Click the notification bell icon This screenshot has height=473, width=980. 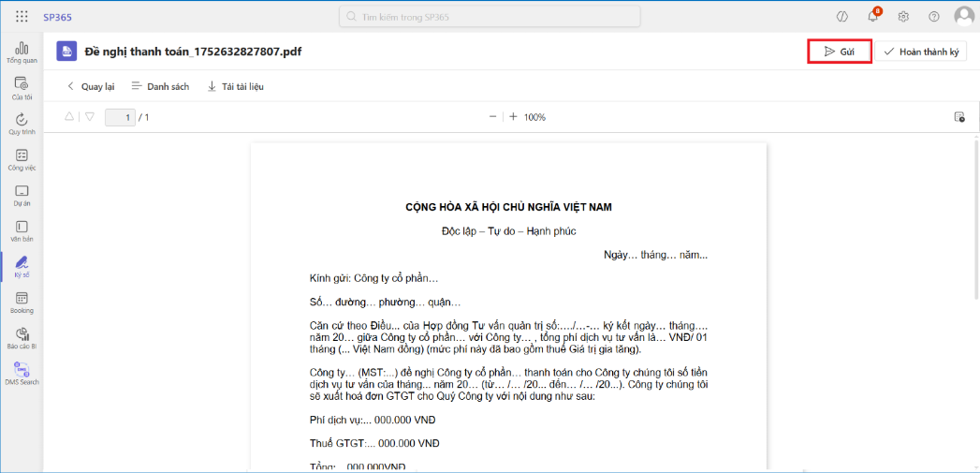pos(872,17)
